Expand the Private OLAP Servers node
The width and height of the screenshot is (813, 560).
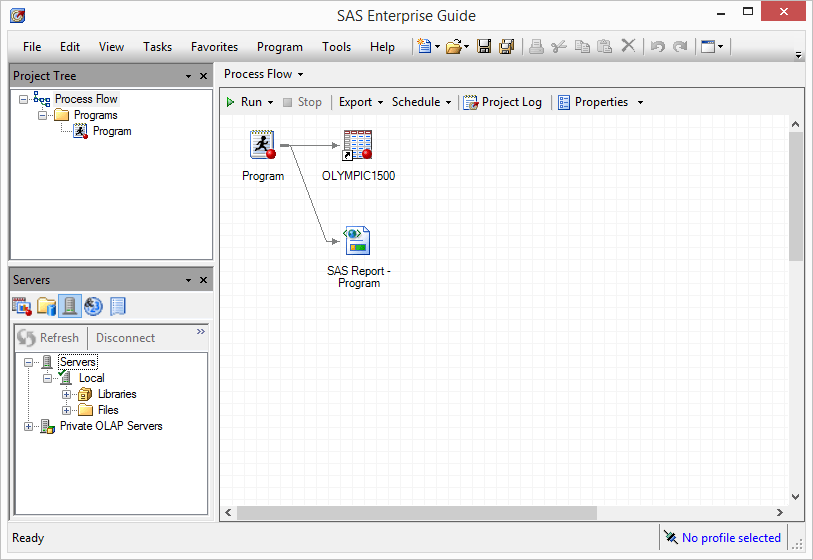[29, 427]
